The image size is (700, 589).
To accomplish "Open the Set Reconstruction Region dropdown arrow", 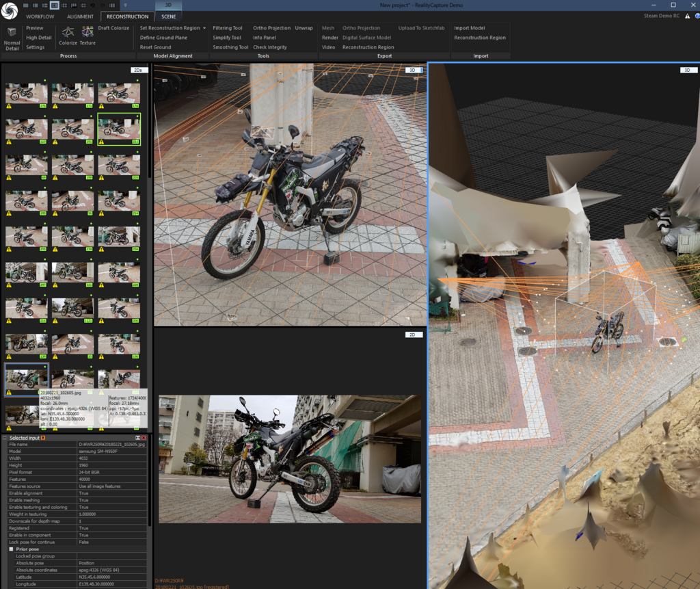I will tap(204, 28).
